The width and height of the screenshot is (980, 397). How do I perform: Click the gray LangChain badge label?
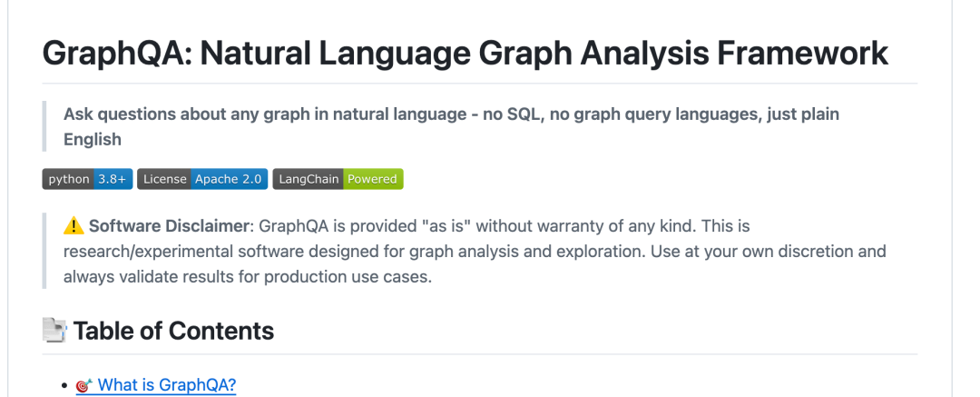(308, 179)
